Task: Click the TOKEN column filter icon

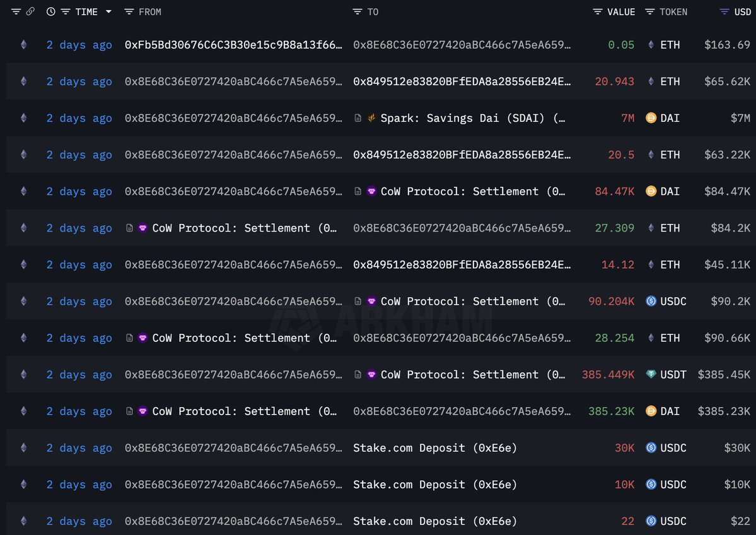Action: (x=649, y=12)
